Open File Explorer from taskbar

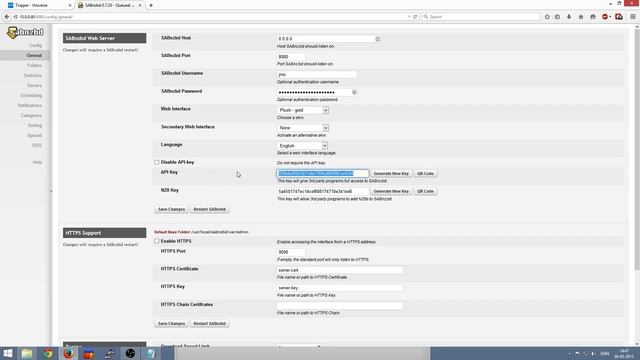tap(27, 353)
